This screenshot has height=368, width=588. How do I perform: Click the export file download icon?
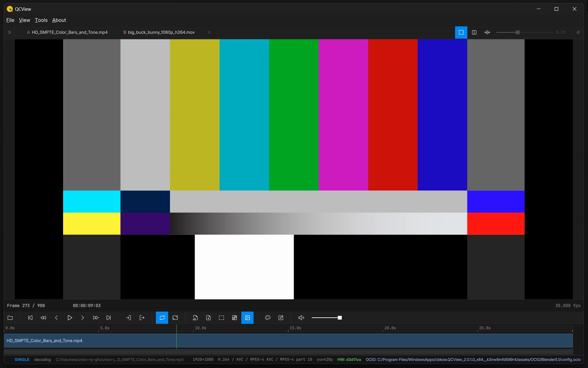[x=208, y=318]
